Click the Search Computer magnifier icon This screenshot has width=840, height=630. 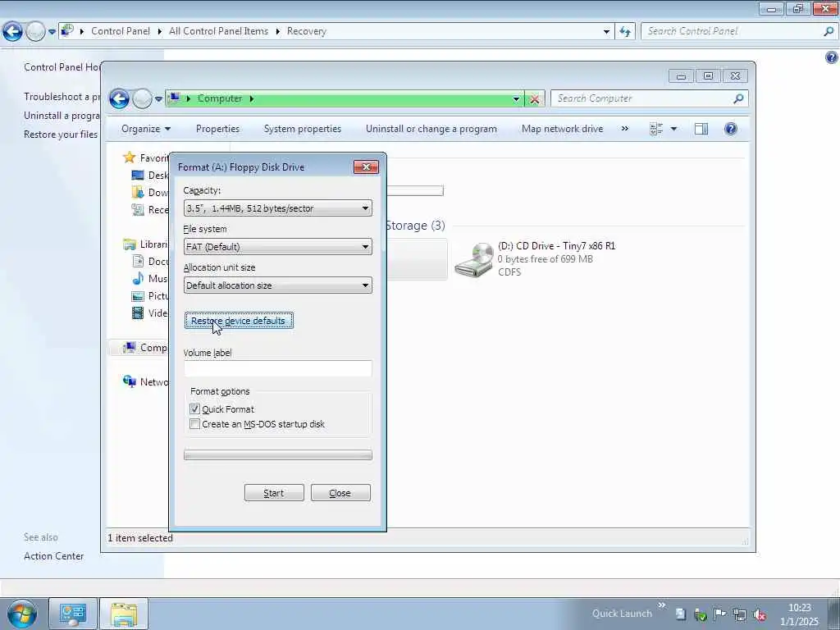point(739,98)
